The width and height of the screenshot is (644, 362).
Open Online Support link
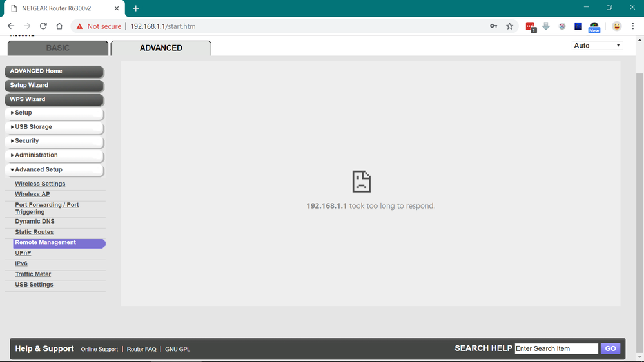[x=99, y=349]
